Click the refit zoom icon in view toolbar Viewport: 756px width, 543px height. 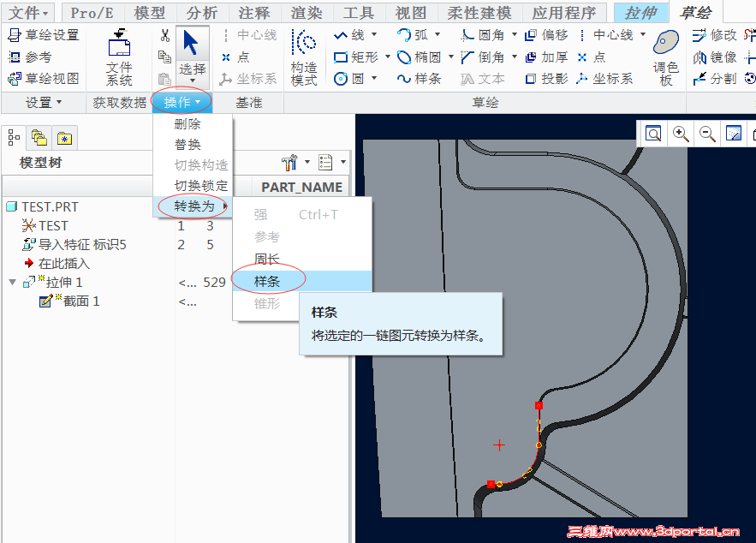653,134
